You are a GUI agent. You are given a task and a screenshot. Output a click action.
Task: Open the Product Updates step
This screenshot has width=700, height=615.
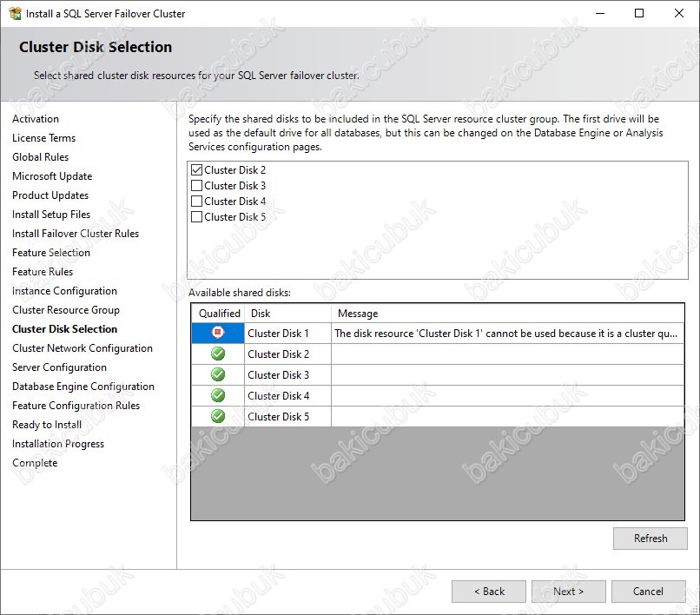pos(50,195)
